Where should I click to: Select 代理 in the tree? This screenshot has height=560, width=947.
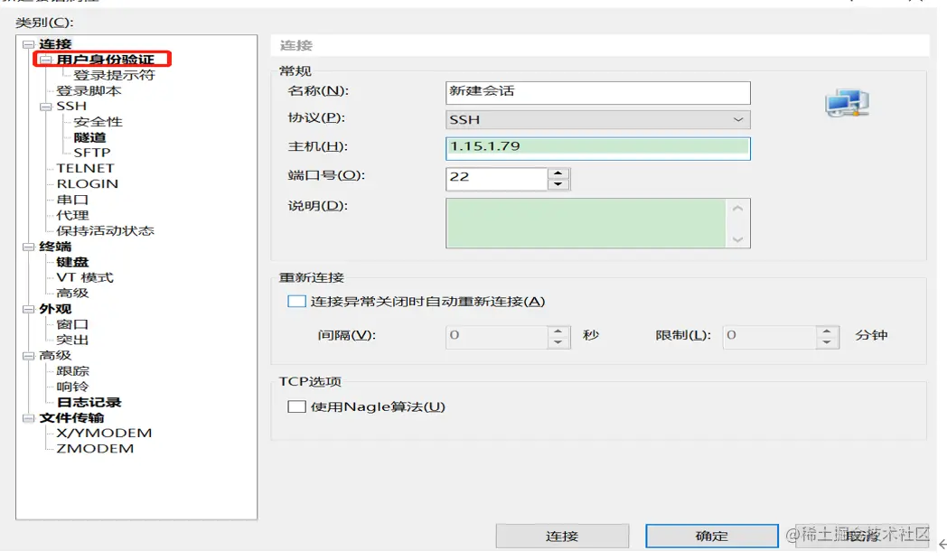pos(72,216)
